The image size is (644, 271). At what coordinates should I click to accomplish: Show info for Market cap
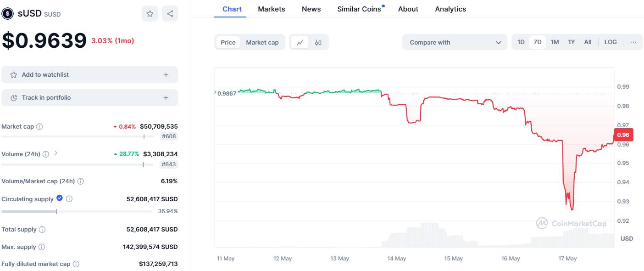39,126
